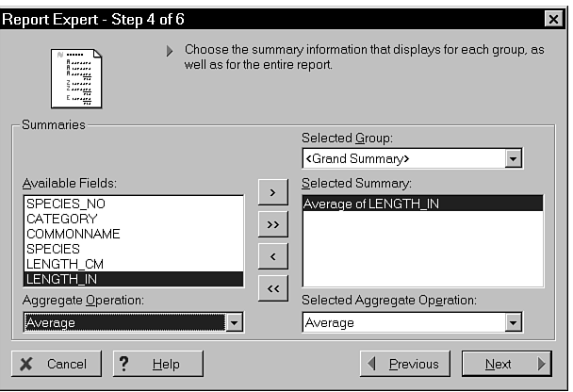The width and height of the screenshot is (573, 392).
Task: Click the add single field arrow button
Action: tap(272, 192)
